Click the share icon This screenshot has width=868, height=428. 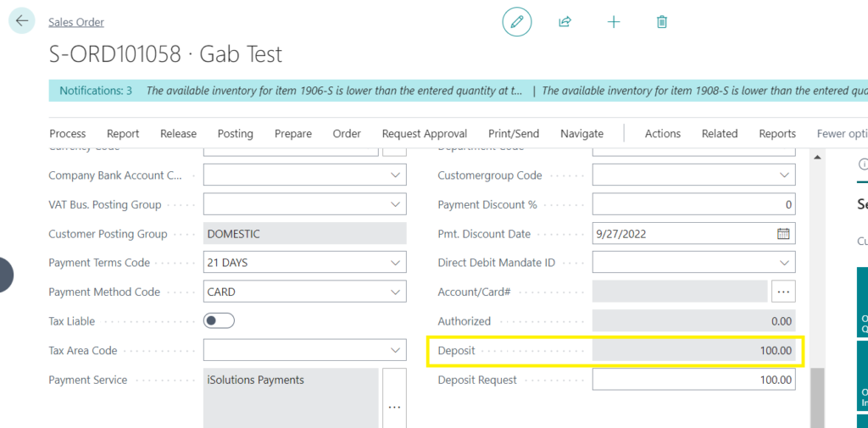tap(565, 22)
